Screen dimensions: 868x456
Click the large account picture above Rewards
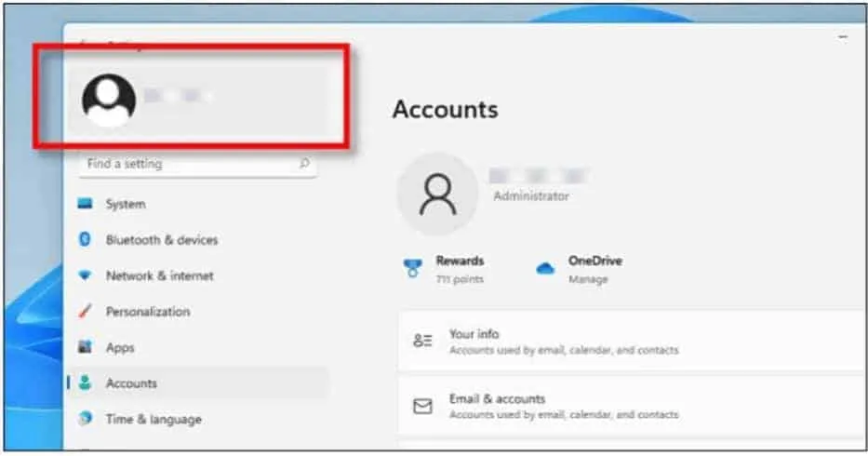coord(438,194)
